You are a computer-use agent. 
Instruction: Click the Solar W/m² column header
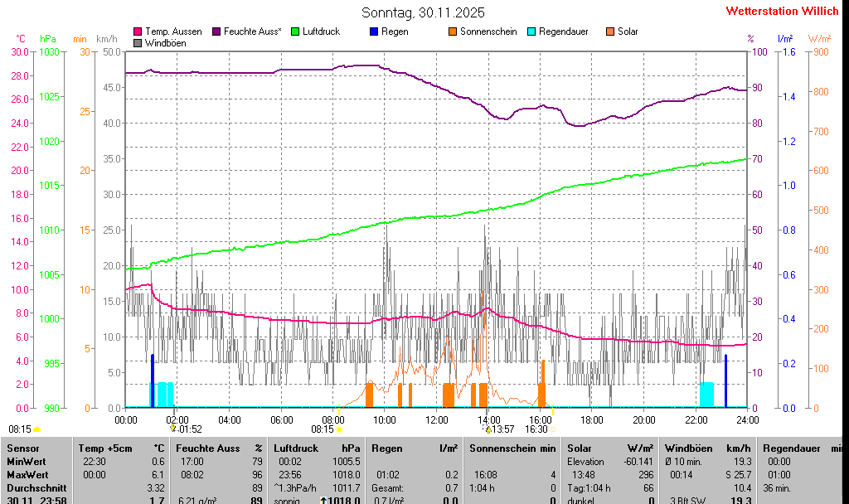[609, 448]
